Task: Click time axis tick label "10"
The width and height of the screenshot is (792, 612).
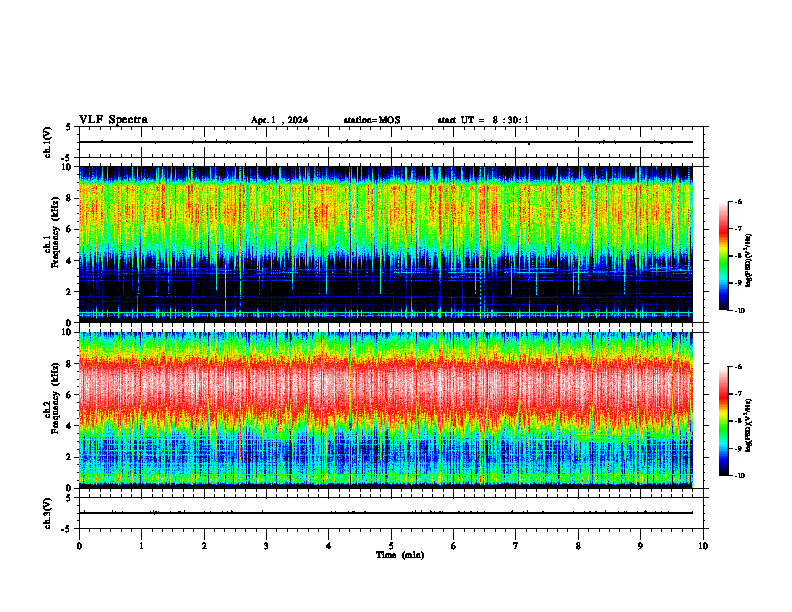Action: (x=703, y=546)
